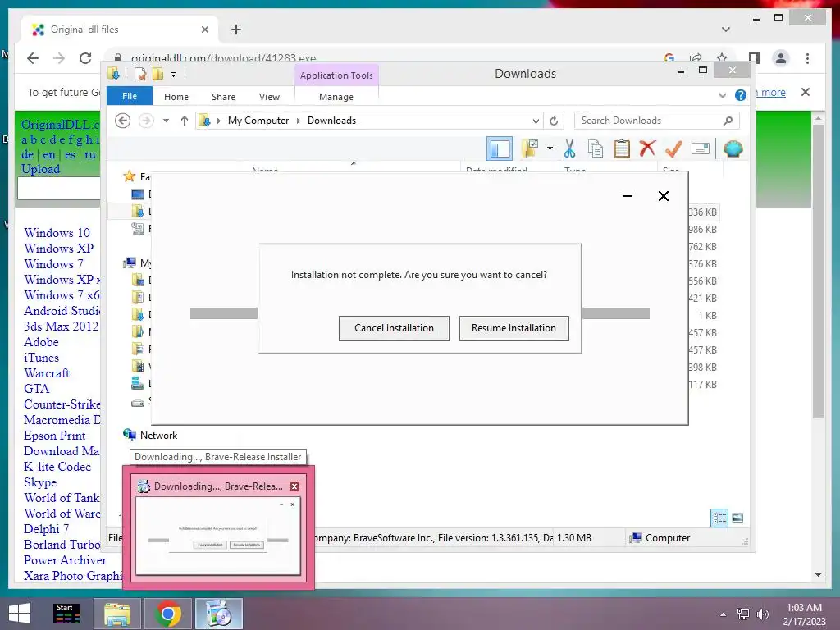840x630 pixels.
Task: Click the Paste clipboard icon
Action: pos(622,148)
